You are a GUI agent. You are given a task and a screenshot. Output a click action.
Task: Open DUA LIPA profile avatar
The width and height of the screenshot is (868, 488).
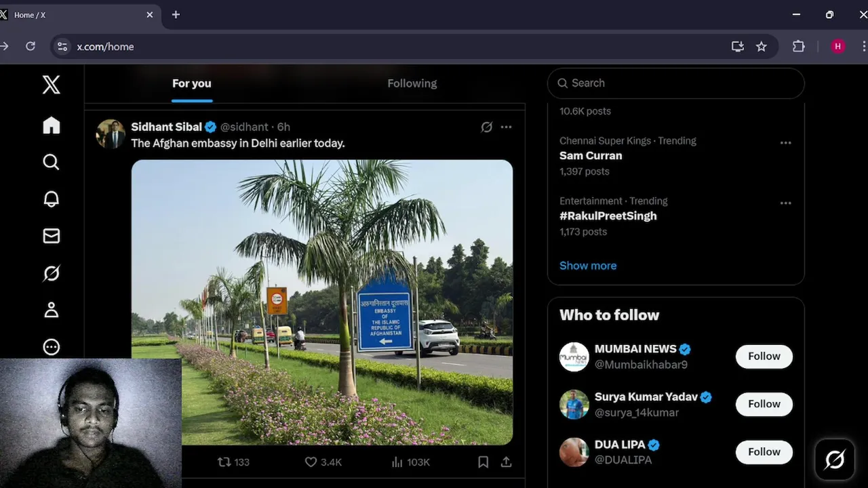pos(574,452)
